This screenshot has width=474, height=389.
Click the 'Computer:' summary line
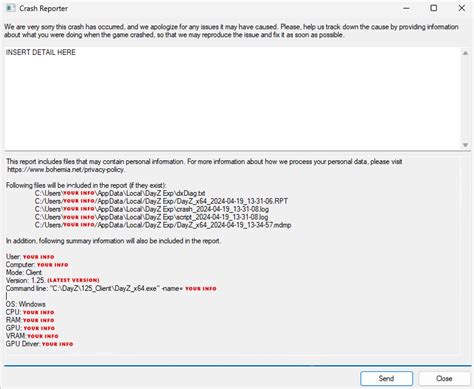pyautogui.click(x=37, y=265)
